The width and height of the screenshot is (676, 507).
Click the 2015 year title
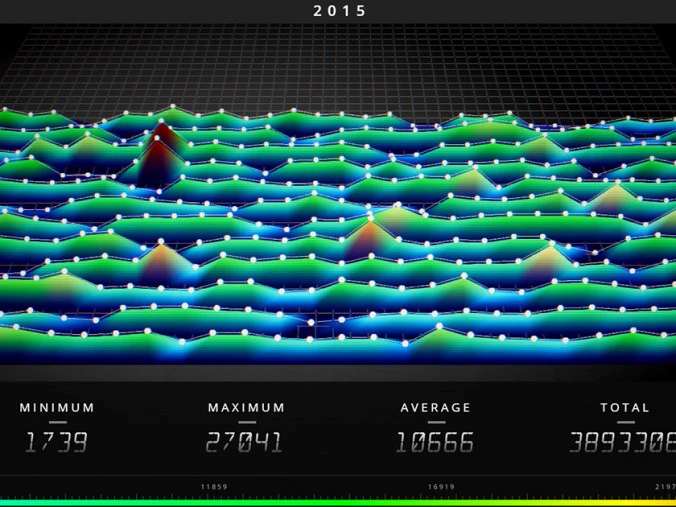(x=339, y=11)
